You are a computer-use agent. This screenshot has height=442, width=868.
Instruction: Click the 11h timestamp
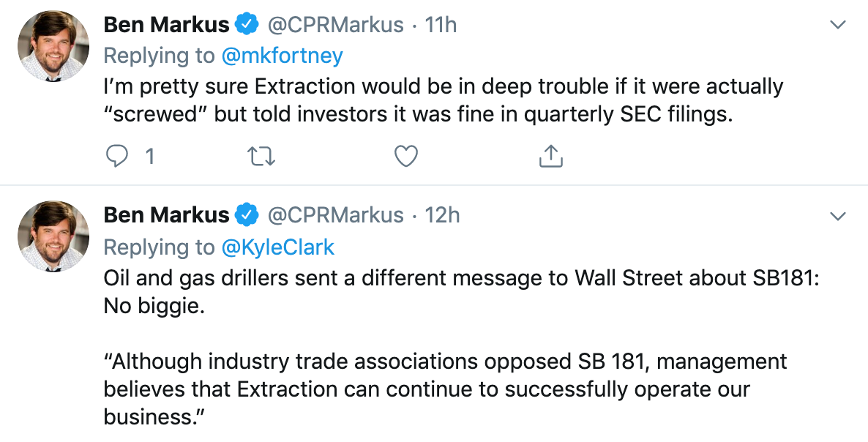point(441,25)
